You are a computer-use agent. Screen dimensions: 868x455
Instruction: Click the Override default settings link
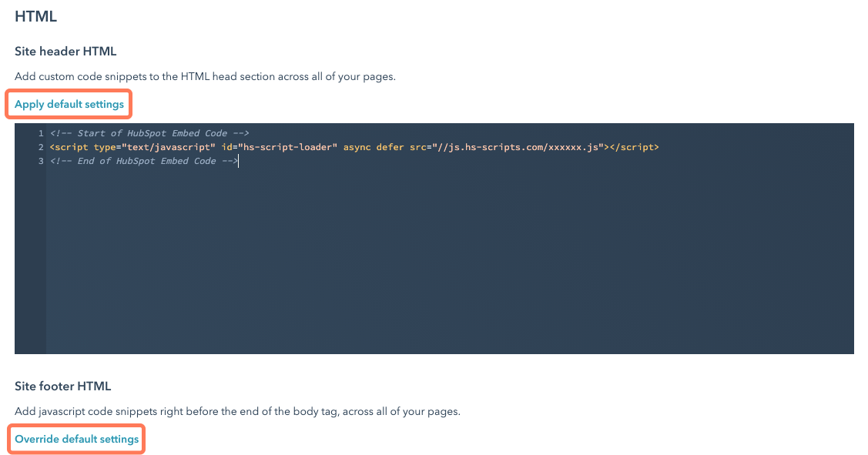pyautogui.click(x=75, y=439)
